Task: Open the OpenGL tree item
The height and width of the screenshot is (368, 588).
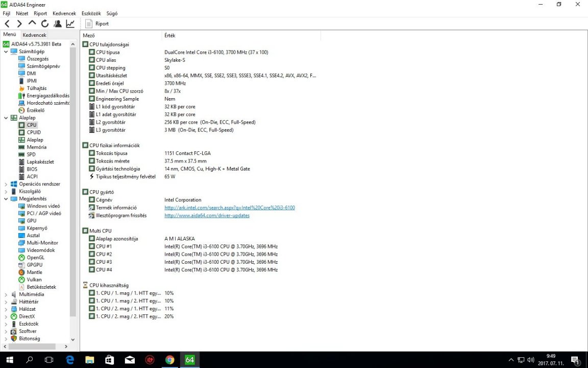Action: tap(35, 257)
